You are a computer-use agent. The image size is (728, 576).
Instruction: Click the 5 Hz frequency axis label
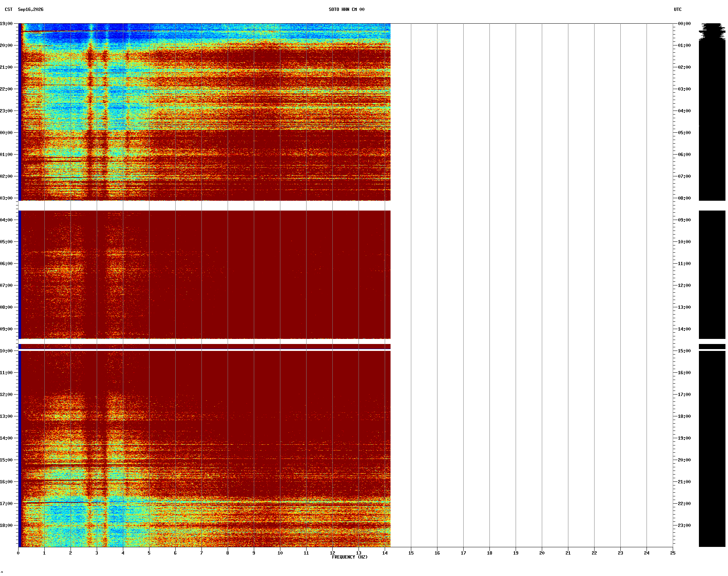149,553
